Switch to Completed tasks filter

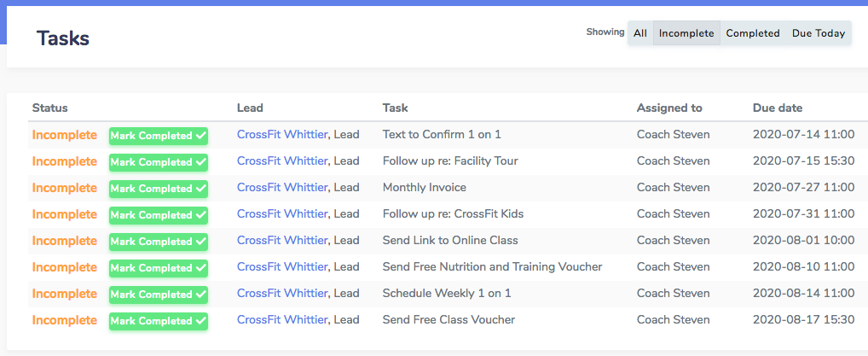coord(753,33)
